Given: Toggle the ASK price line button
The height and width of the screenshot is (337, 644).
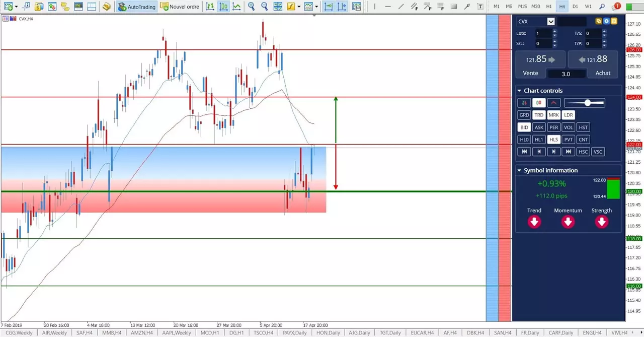Looking at the screenshot, I should pyautogui.click(x=539, y=127).
